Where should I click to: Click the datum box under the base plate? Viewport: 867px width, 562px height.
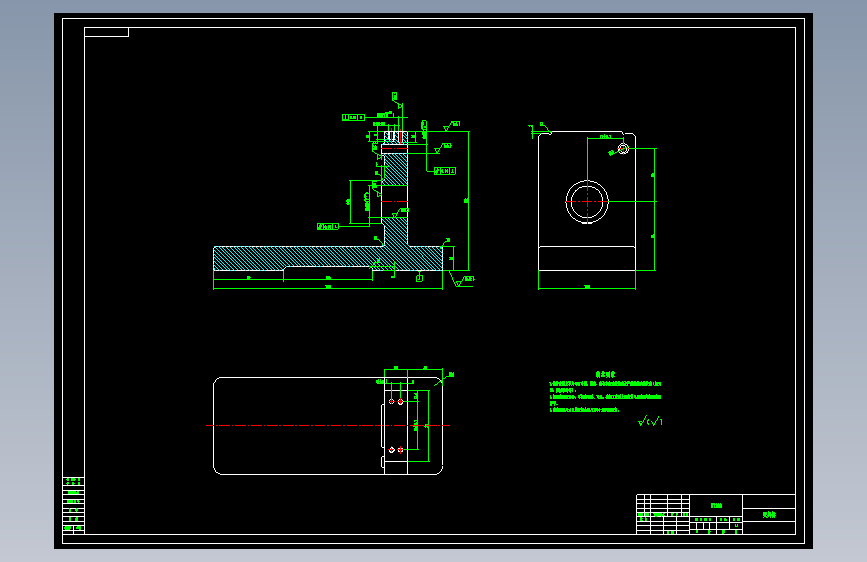tap(419, 278)
